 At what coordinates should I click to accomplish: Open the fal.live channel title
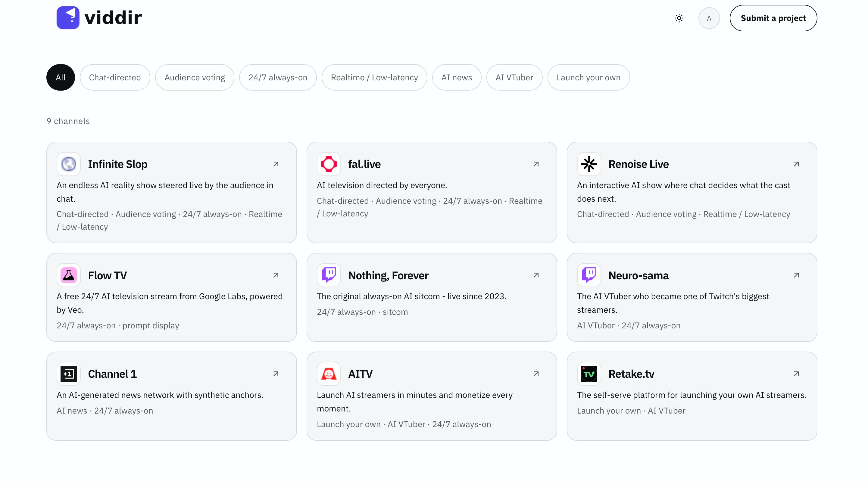click(x=364, y=164)
